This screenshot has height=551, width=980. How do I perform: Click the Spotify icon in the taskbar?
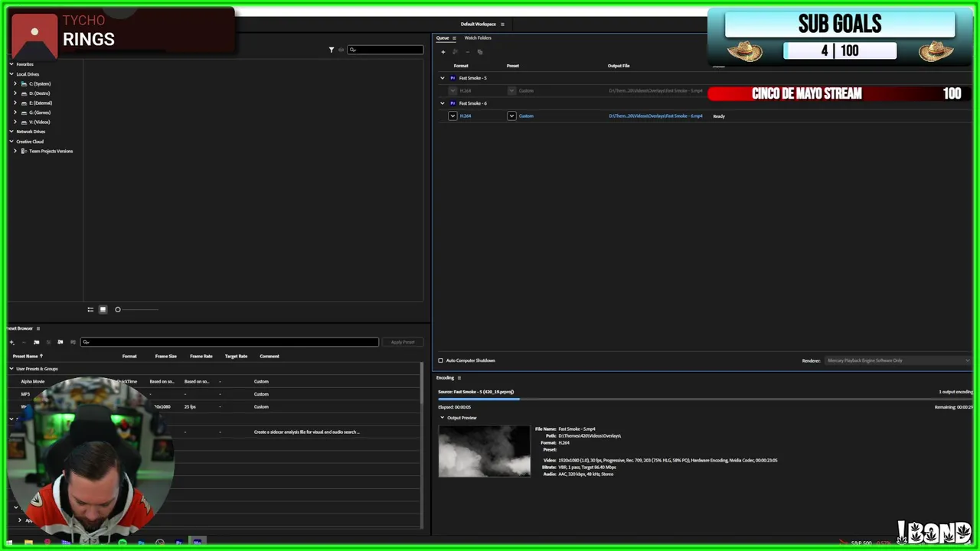point(122,543)
